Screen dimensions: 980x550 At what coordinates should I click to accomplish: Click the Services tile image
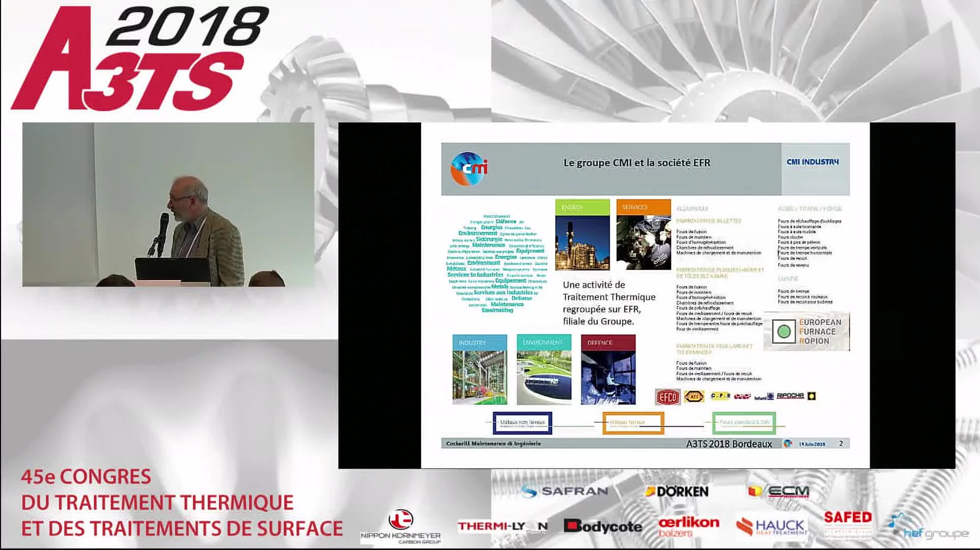pyautogui.click(x=643, y=241)
